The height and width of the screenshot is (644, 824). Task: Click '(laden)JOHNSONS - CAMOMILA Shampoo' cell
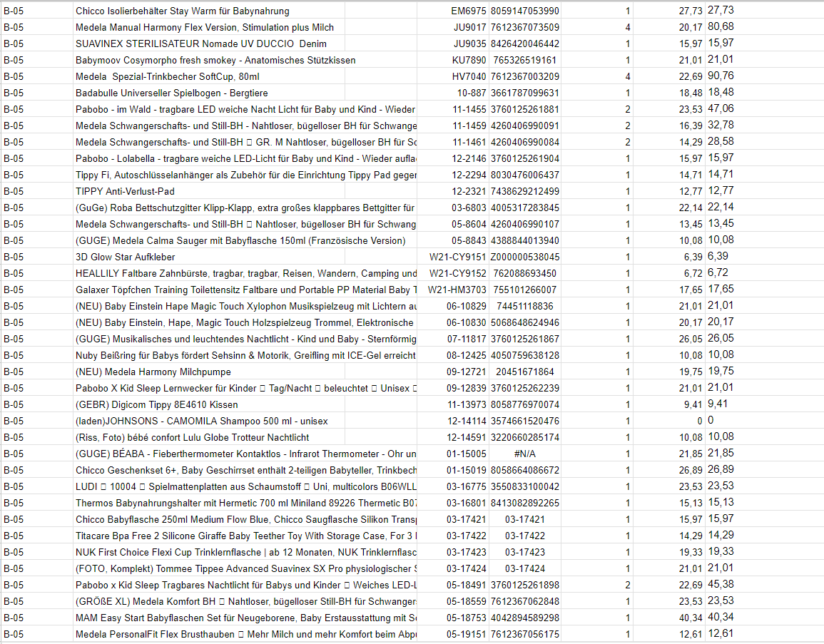tap(209, 421)
